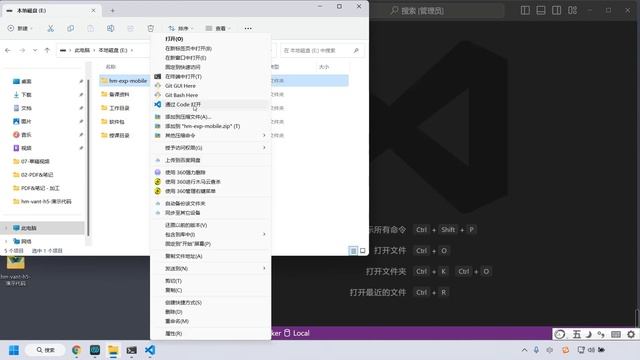Open the hm-vant-h5 folder in Explorer sidebar

pyautogui.click(x=46, y=201)
